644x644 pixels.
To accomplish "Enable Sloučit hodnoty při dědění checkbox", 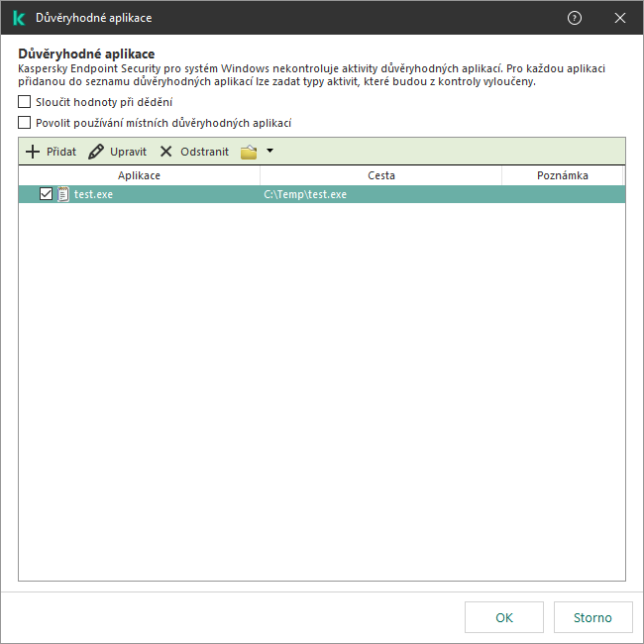I will click(x=24, y=101).
